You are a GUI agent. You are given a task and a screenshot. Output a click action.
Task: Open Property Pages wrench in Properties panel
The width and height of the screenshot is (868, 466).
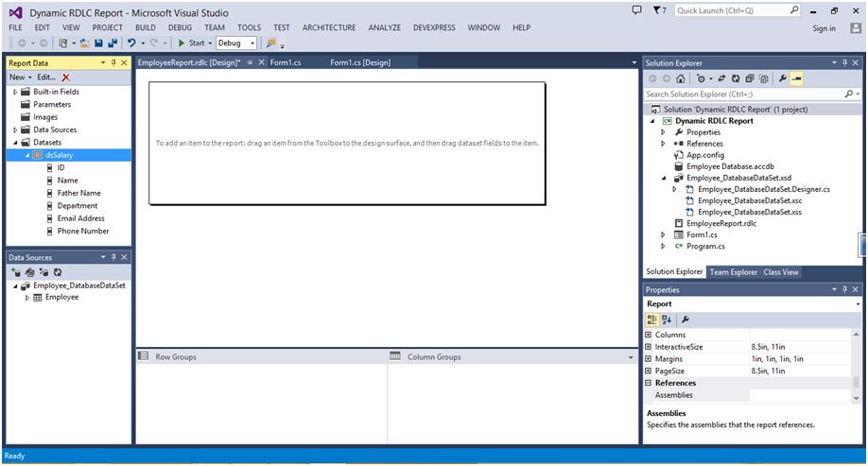coord(685,319)
